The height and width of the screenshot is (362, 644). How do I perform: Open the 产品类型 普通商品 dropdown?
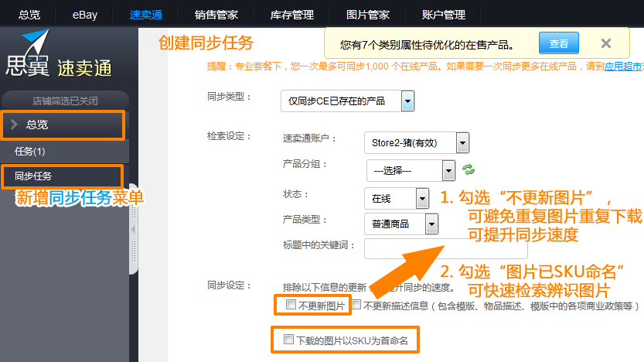[x=401, y=224]
